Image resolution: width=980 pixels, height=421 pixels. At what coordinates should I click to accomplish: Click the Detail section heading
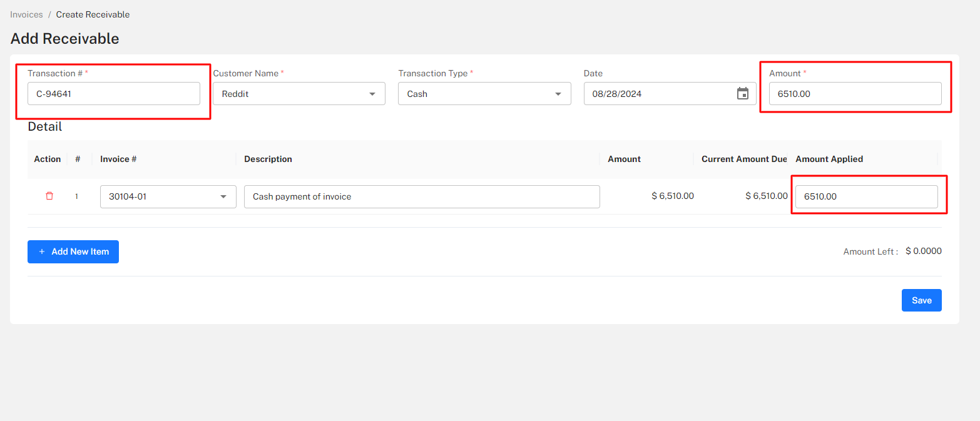[x=44, y=126]
